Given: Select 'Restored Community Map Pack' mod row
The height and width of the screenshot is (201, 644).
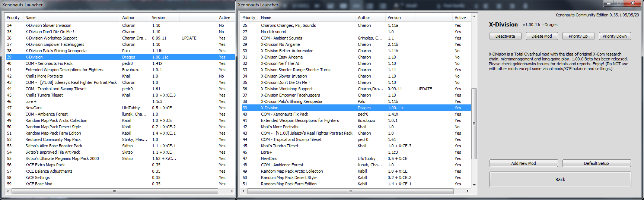Looking at the screenshot, I should (120, 139).
